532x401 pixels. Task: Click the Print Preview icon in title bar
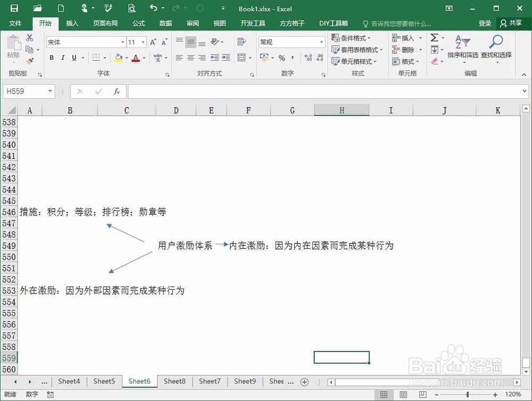(x=131, y=9)
